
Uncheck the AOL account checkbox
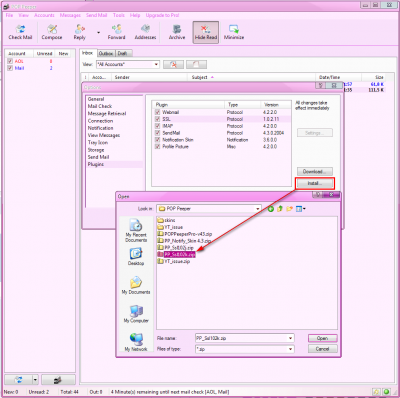(x=10, y=61)
